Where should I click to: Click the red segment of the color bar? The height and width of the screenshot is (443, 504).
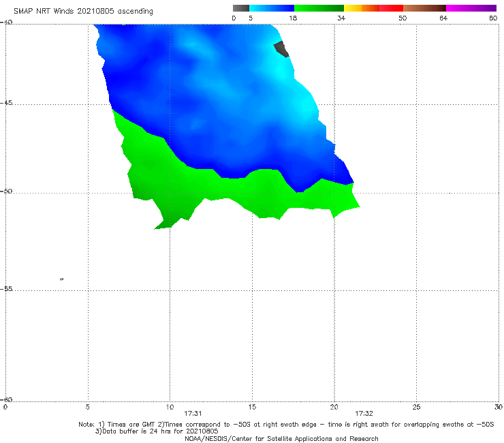391,8
